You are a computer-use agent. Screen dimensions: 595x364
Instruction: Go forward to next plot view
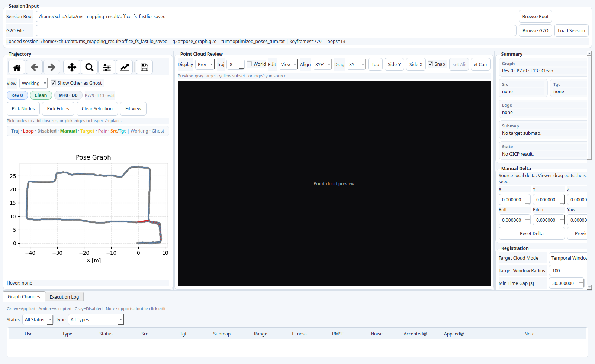tap(52, 67)
